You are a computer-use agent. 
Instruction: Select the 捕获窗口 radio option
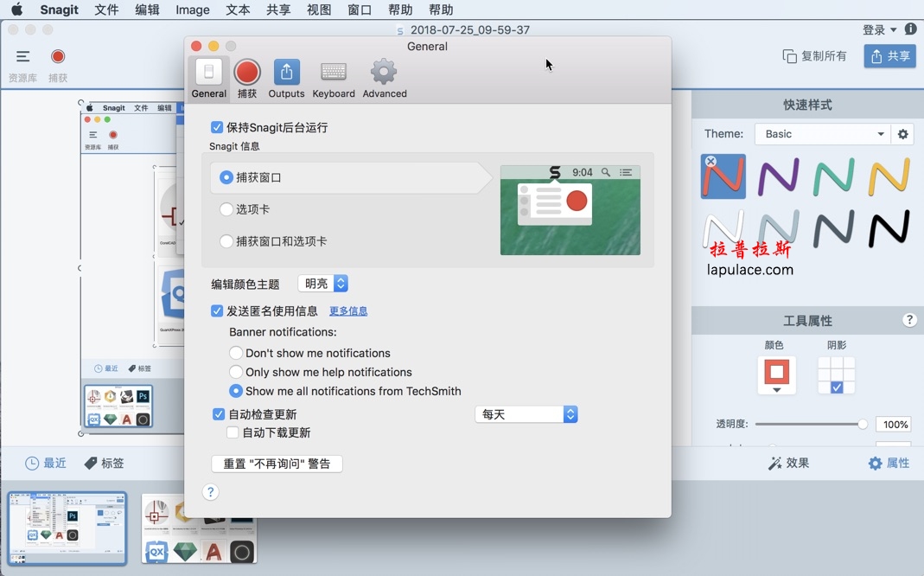pyautogui.click(x=226, y=177)
